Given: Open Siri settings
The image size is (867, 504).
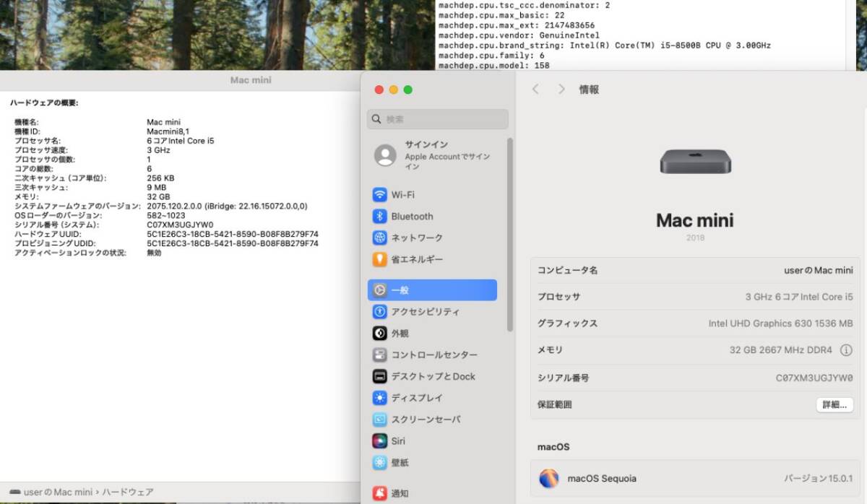Looking at the screenshot, I should tap(397, 441).
